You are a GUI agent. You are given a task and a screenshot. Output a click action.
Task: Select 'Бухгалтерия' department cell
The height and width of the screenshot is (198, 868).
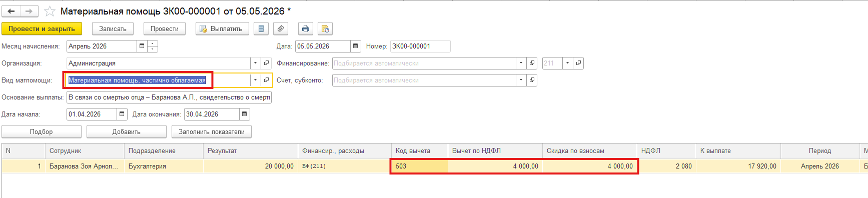click(164, 166)
